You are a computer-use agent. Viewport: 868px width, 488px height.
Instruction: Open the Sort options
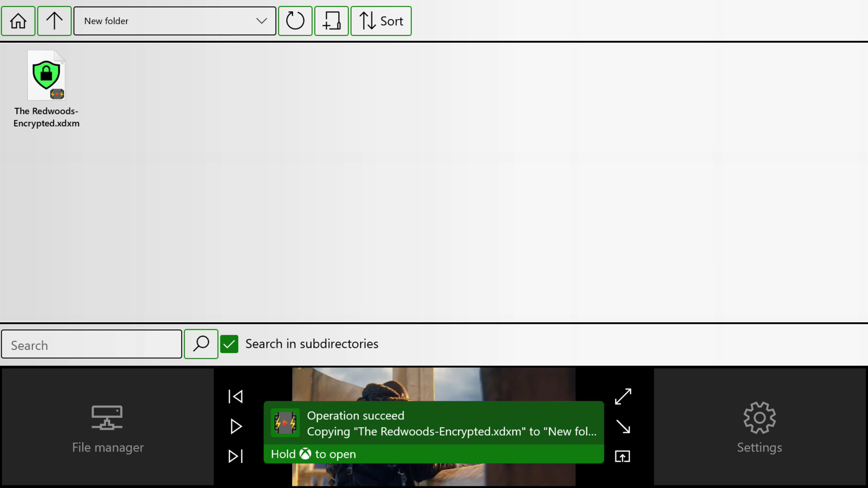[381, 21]
